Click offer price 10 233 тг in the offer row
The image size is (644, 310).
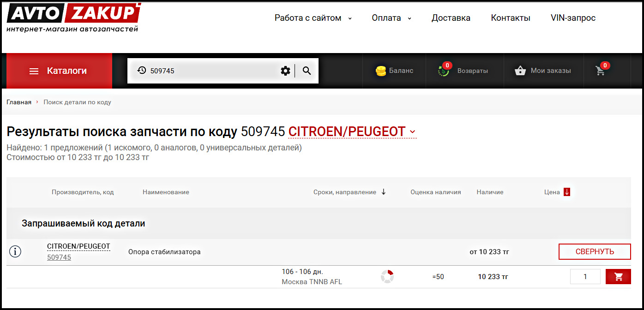click(493, 277)
